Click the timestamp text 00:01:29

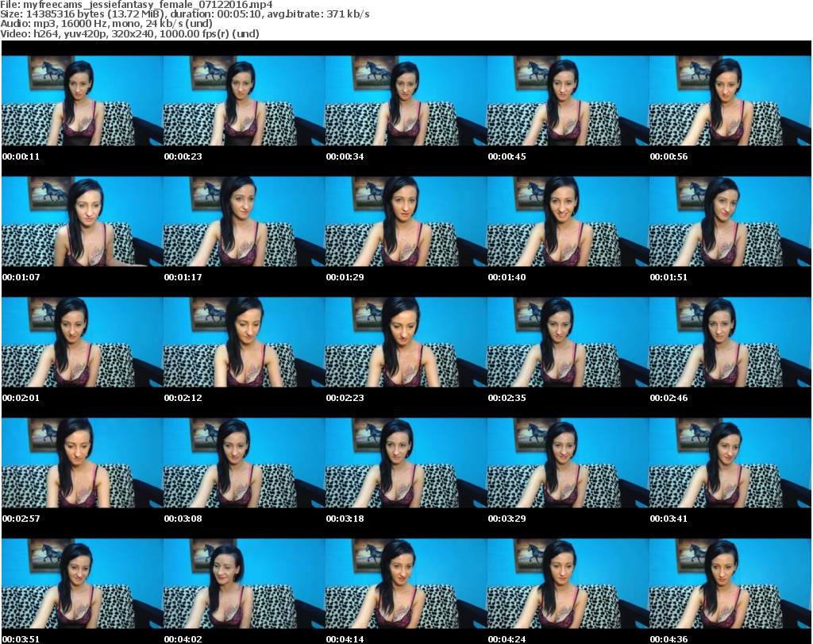coord(345,277)
